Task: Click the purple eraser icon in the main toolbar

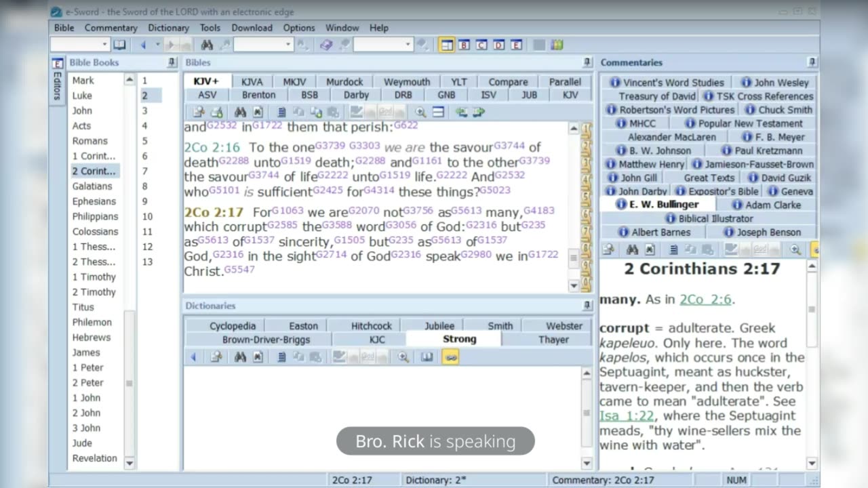Action: (326, 45)
